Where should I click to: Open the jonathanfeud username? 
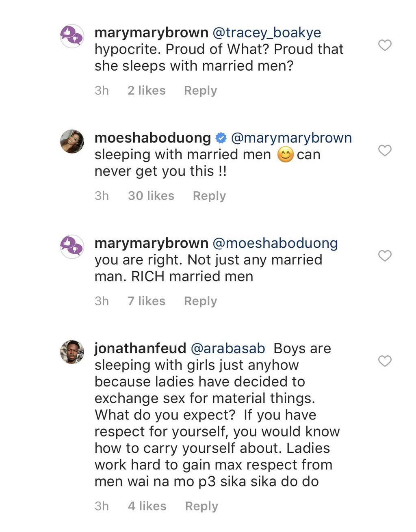coord(140,348)
